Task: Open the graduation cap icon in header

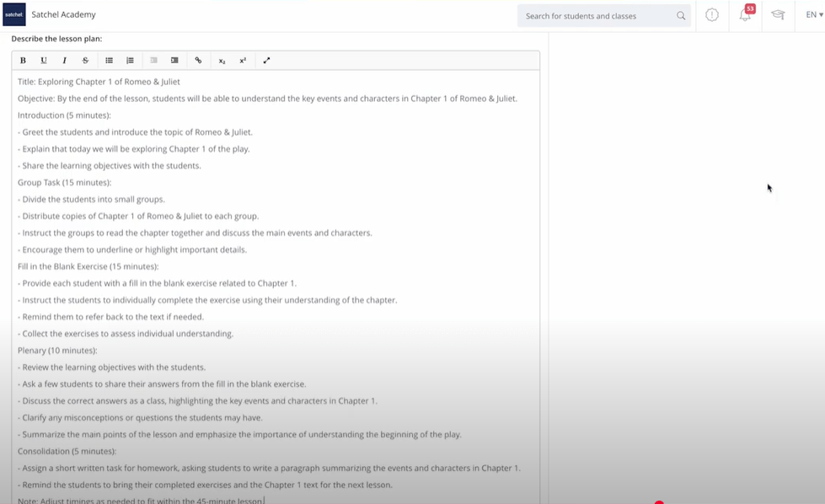Action: pyautogui.click(x=778, y=15)
